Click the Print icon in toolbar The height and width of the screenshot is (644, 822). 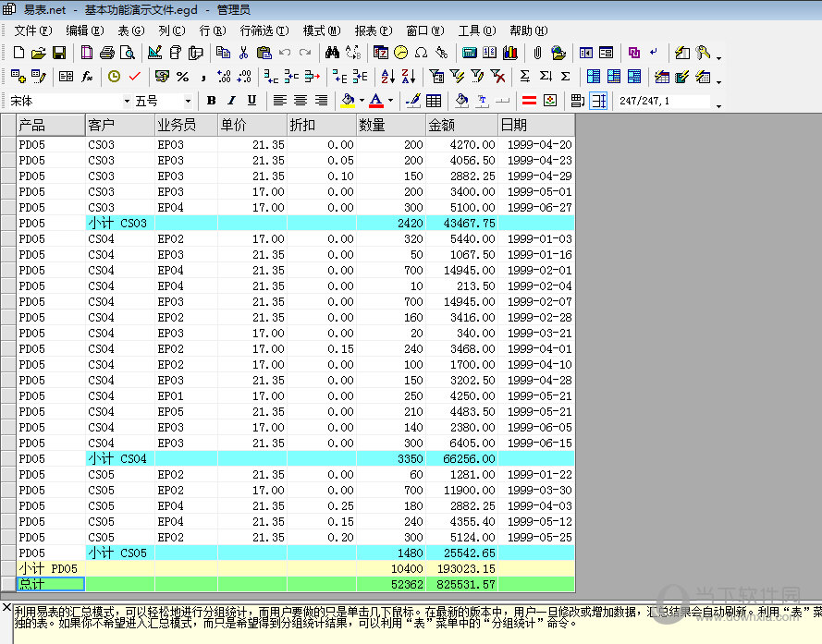click(106, 54)
